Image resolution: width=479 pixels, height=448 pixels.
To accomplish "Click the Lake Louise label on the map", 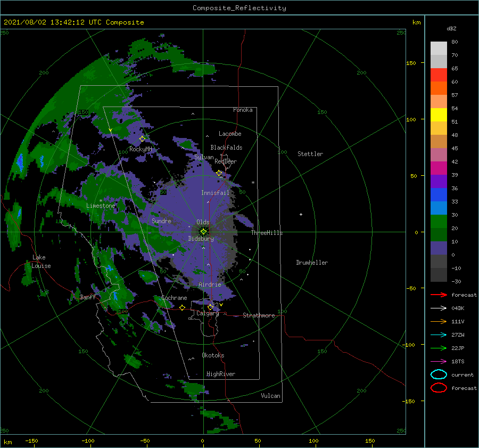I will pyautogui.click(x=41, y=262).
